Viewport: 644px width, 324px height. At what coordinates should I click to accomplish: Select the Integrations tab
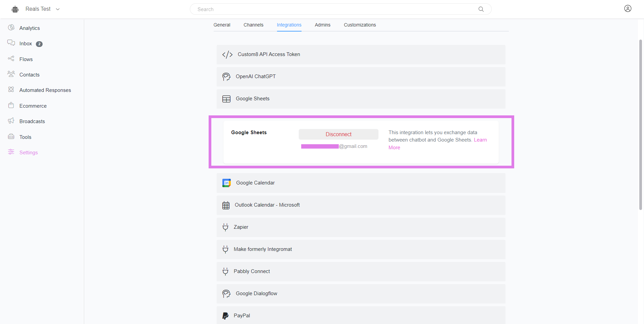[289, 25]
